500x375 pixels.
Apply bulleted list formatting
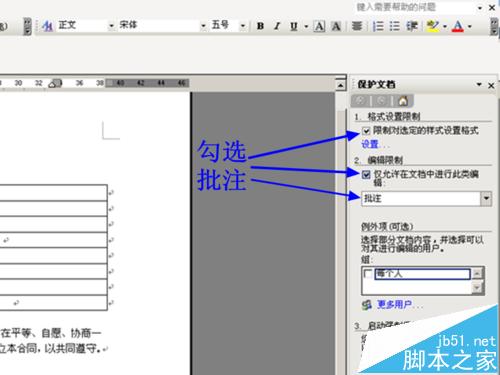click(x=395, y=26)
